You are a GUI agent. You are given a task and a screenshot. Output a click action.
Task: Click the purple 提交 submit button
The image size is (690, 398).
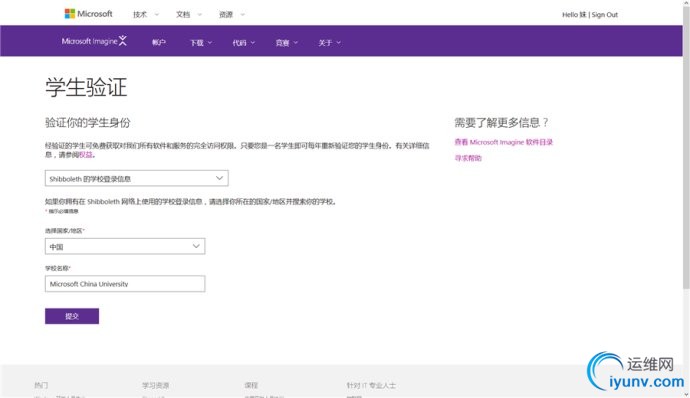coord(72,316)
